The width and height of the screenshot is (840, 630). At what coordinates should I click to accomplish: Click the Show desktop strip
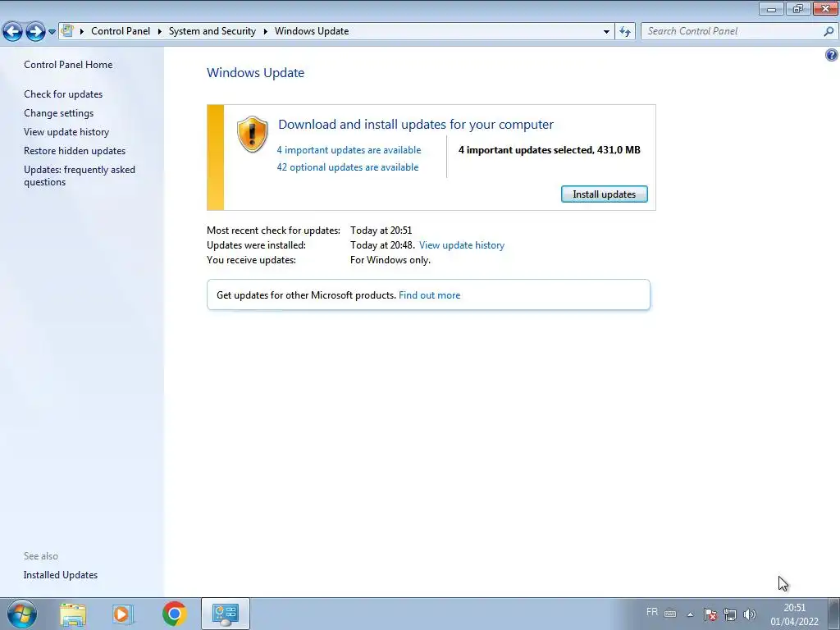833,614
